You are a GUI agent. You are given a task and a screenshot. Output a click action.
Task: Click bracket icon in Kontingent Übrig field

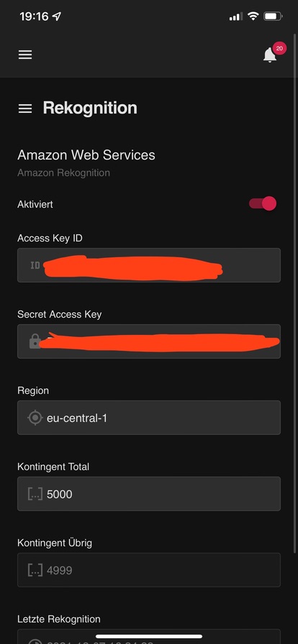35,570
